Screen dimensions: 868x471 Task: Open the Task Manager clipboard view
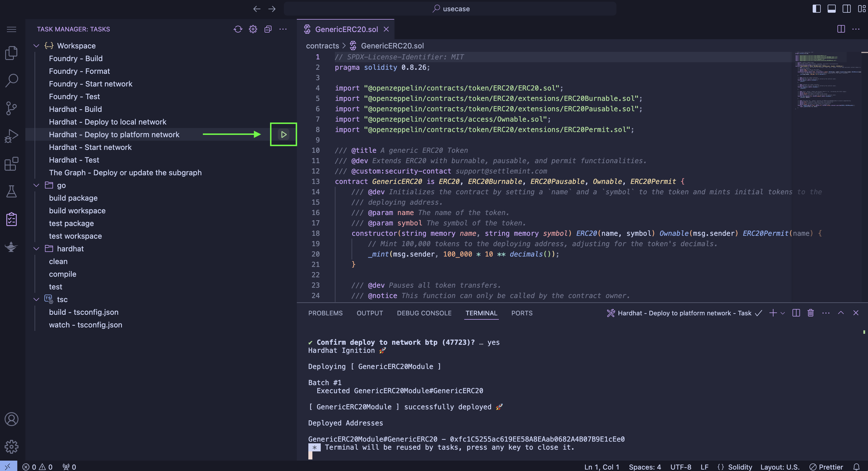pos(12,219)
